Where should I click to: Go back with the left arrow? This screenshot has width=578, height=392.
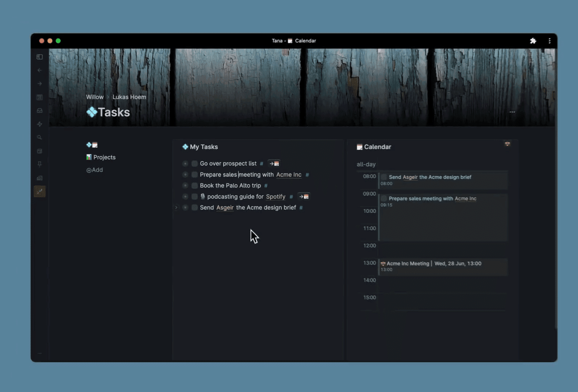click(40, 70)
